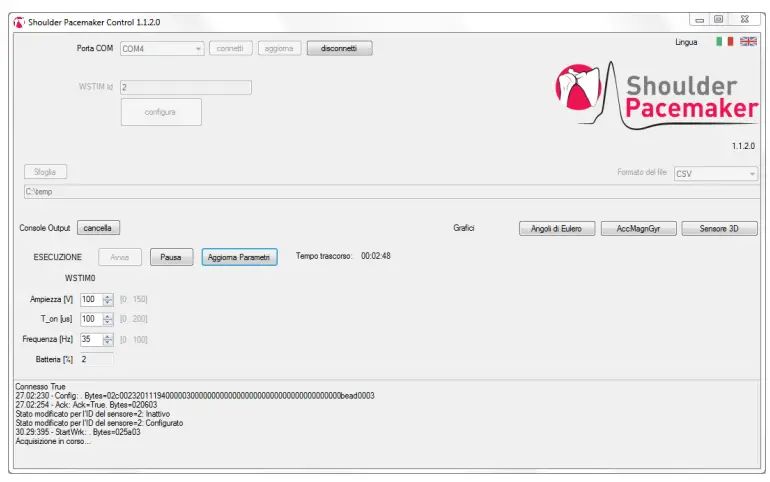Click the 'Connesso True' console line

40,386
